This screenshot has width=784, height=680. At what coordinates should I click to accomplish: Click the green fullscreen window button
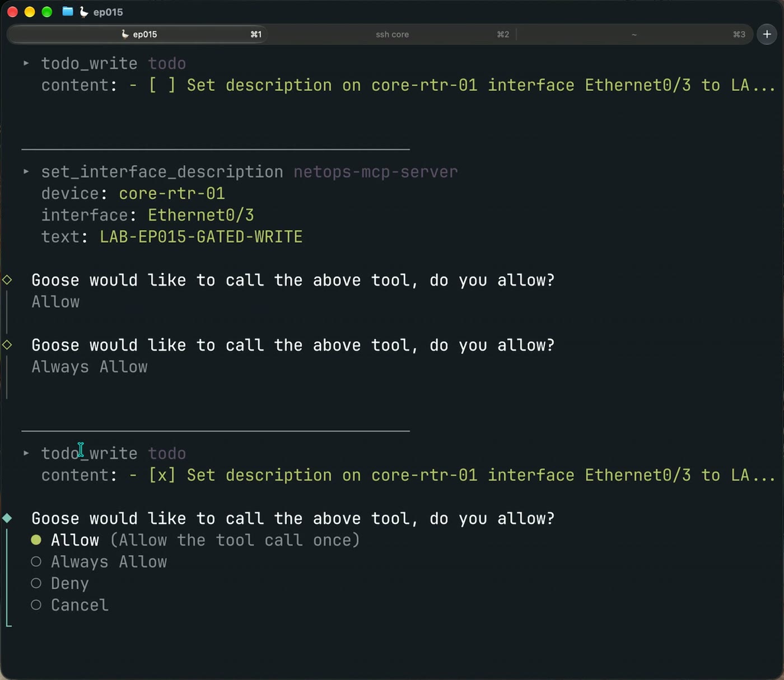click(47, 12)
